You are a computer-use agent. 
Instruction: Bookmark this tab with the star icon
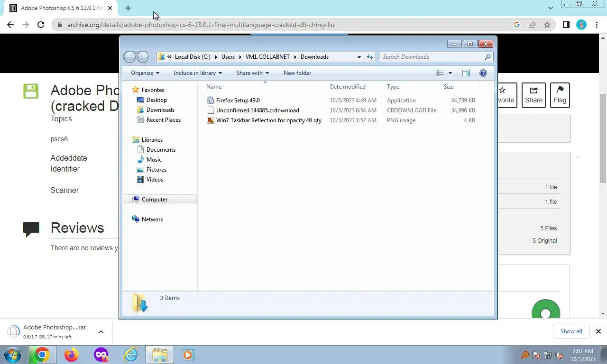click(547, 25)
